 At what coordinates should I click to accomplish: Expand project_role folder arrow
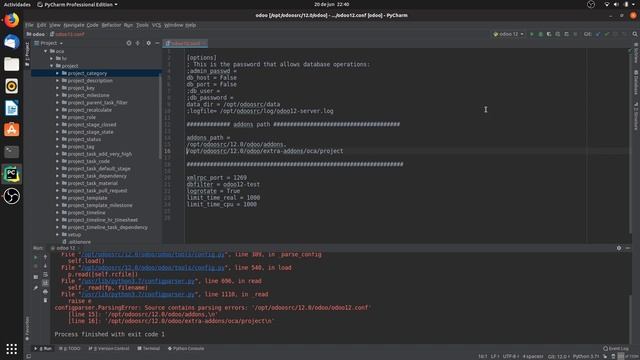pyautogui.click(x=58, y=118)
